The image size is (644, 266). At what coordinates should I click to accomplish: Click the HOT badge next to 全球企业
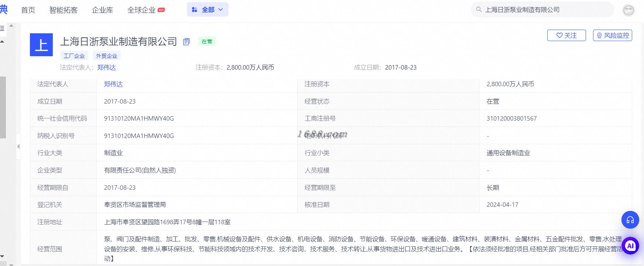(161, 10)
